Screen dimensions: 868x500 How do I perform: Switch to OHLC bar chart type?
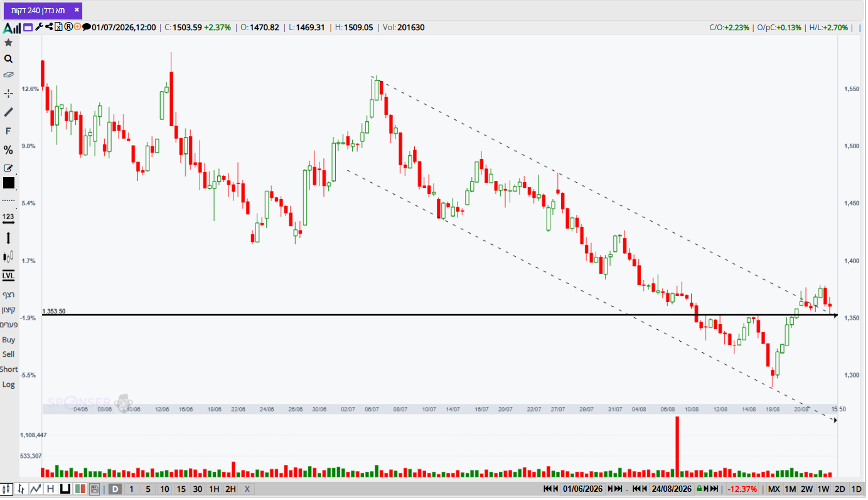click(22, 489)
